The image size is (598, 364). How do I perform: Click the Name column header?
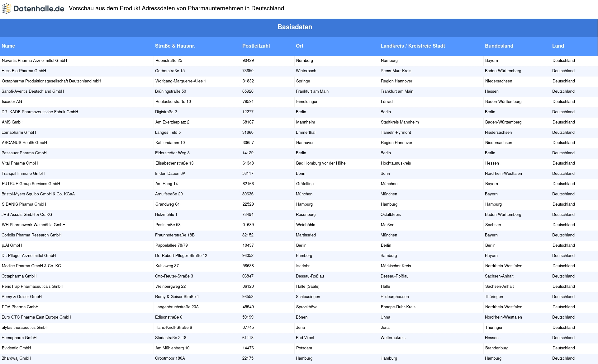tap(8, 46)
